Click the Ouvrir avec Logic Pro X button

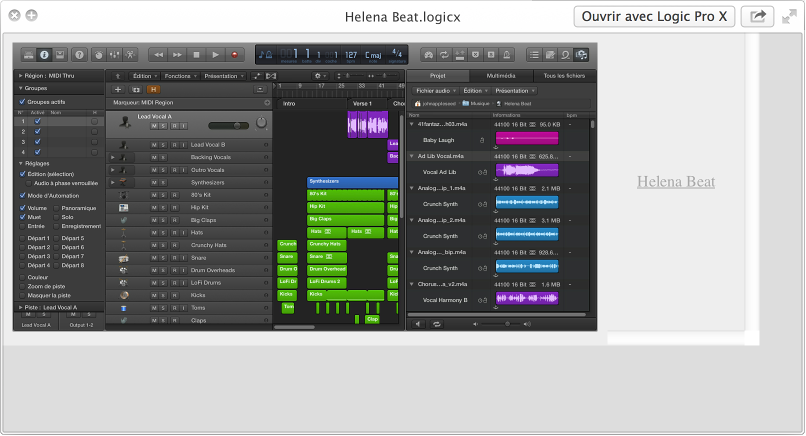pos(655,16)
